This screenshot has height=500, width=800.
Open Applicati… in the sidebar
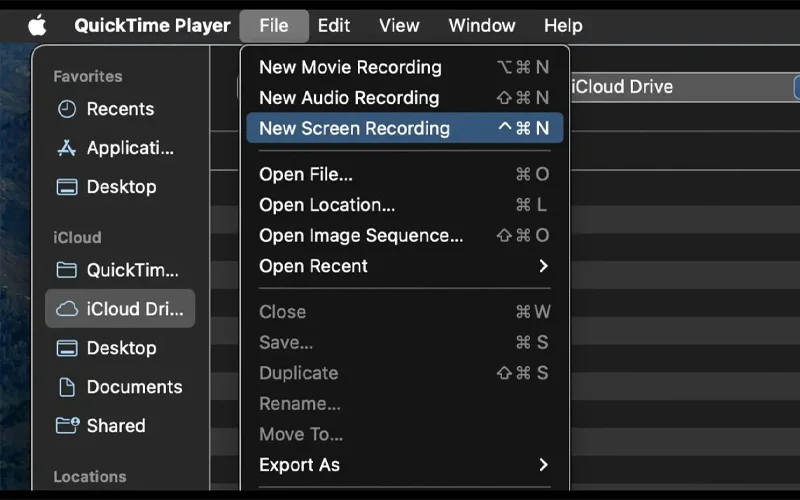click(130, 148)
